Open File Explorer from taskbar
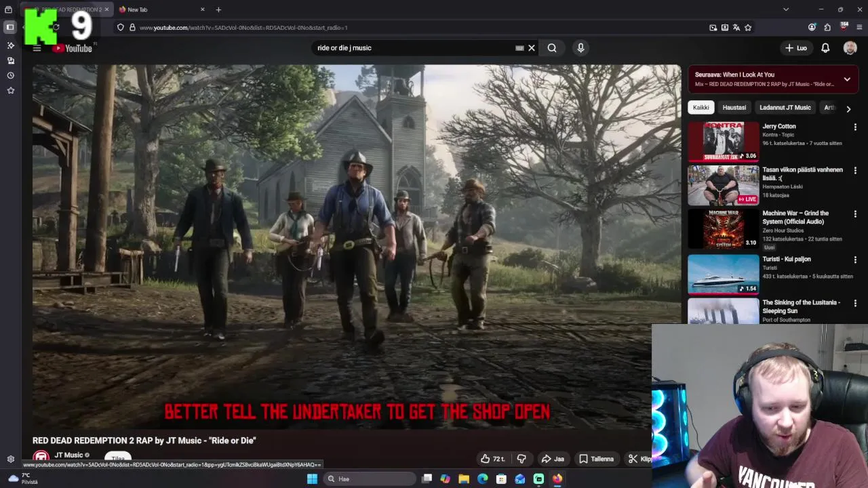The width and height of the screenshot is (868, 488). [464, 479]
